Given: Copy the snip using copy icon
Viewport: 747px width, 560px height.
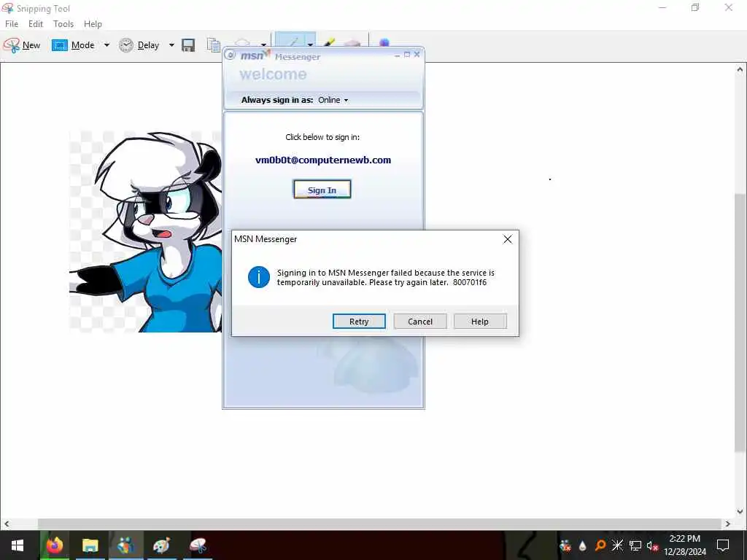Looking at the screenshot, I should pos(213,45).
